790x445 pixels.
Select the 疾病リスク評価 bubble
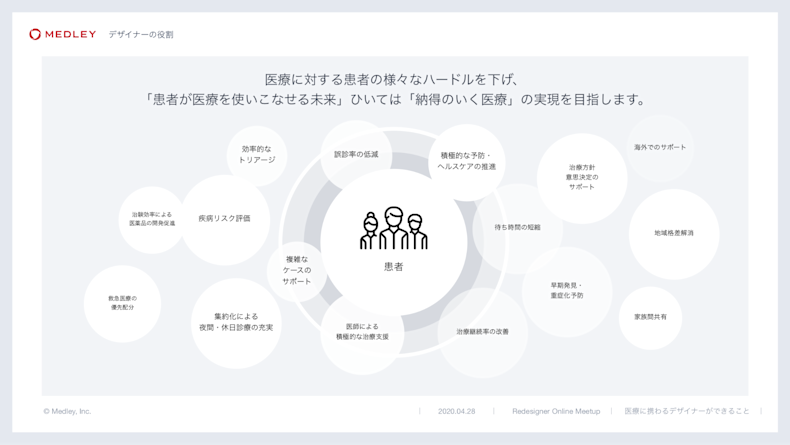tap(225, 219)
